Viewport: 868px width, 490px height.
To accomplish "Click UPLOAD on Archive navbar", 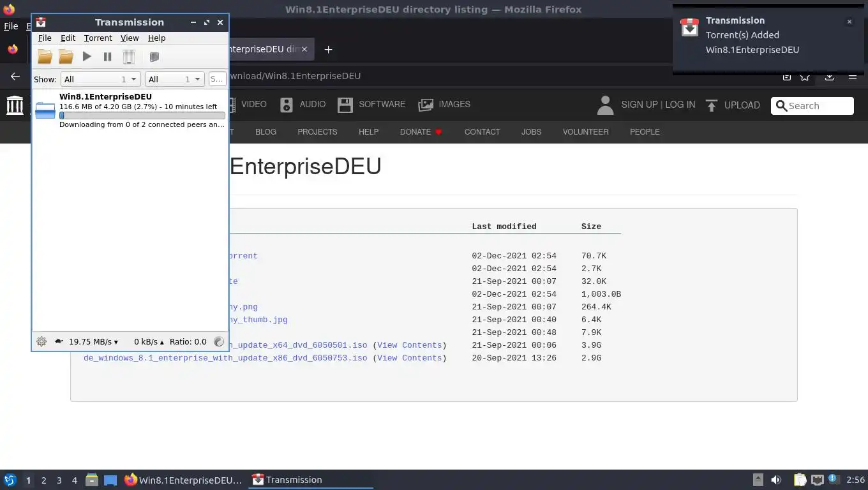I will pyautogui.click(x=733, y=105).
